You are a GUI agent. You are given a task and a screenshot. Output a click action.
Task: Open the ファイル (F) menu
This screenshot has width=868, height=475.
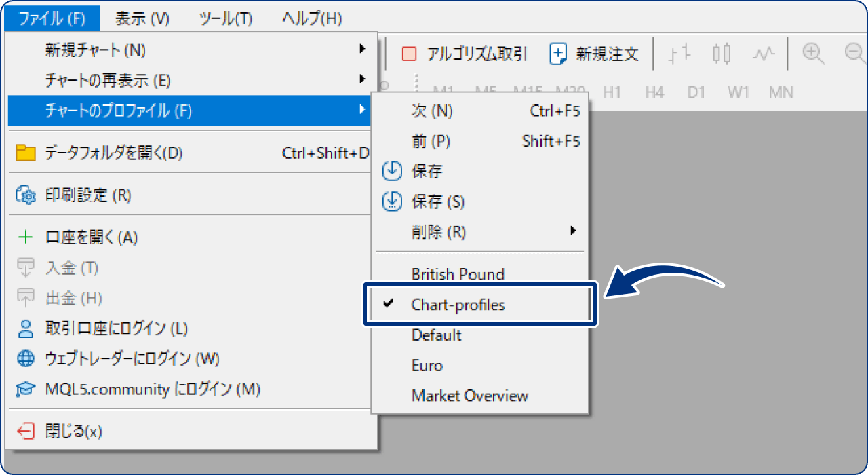point(52,18)
